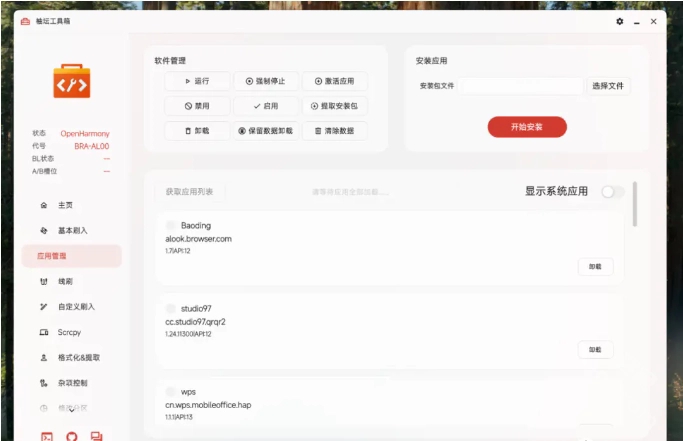Click the 安装应用 heading
Viewport: 683px width, 441px height.
point(431,61)
